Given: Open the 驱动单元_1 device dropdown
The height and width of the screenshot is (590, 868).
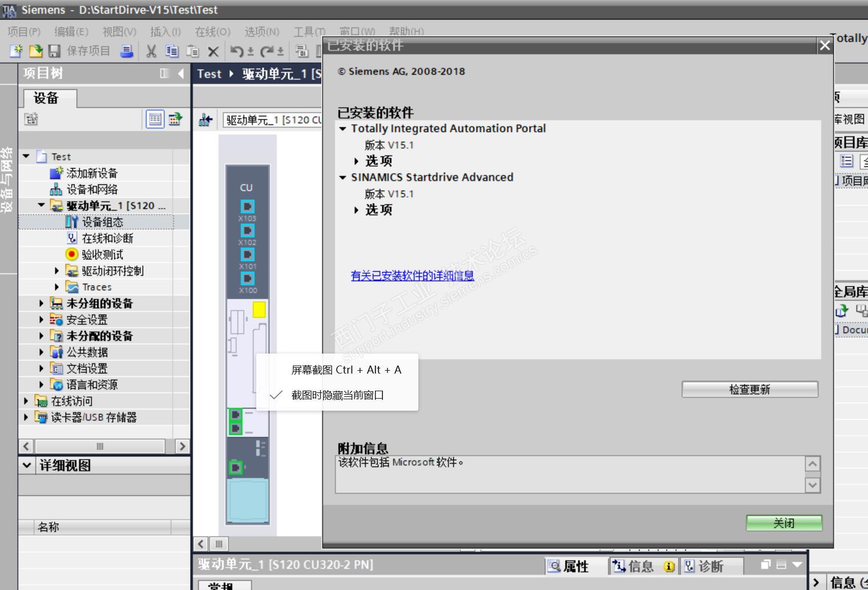Looking at the screenshot, I should point(272,120).
